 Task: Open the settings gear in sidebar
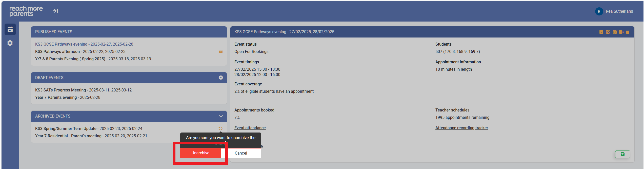tap(10, 43)
